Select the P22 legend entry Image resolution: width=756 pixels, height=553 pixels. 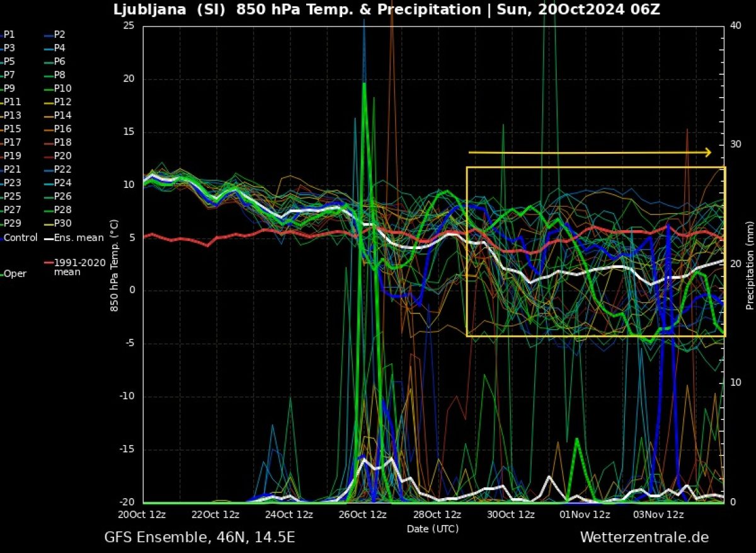(x=62, y=170)
